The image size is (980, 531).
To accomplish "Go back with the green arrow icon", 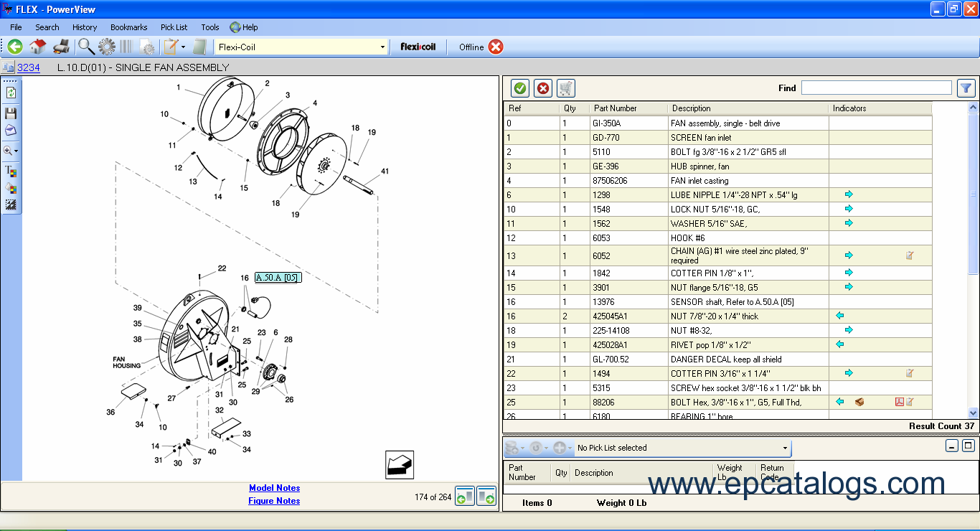I will pyautogui.click(x=14, y=47).
